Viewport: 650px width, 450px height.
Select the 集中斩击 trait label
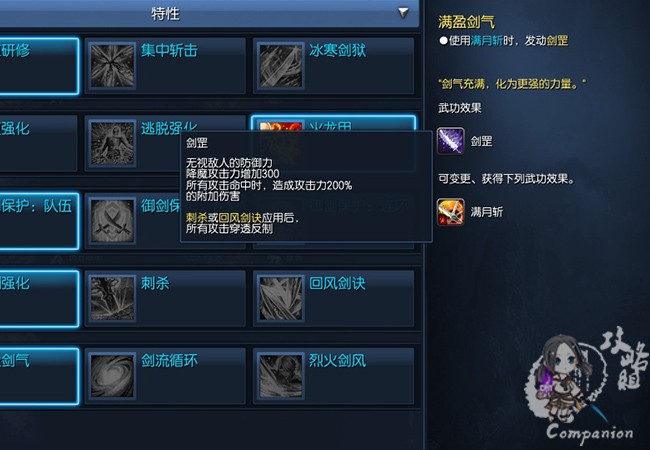tap(169, 51)
